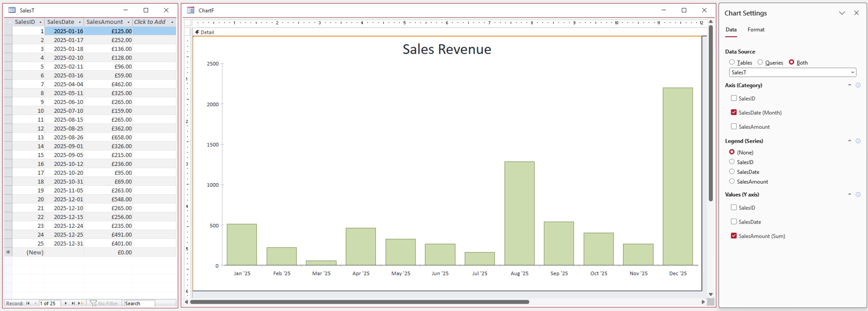
Task: Select the Tables data source radio
Action: click(x=732, y=62)
